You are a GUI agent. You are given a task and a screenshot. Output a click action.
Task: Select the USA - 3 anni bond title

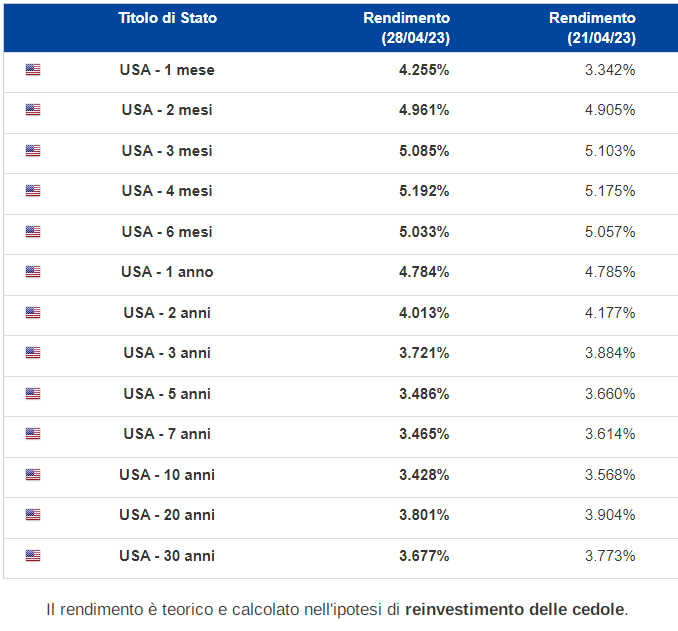pyautogui.click(x=167, y=353)
